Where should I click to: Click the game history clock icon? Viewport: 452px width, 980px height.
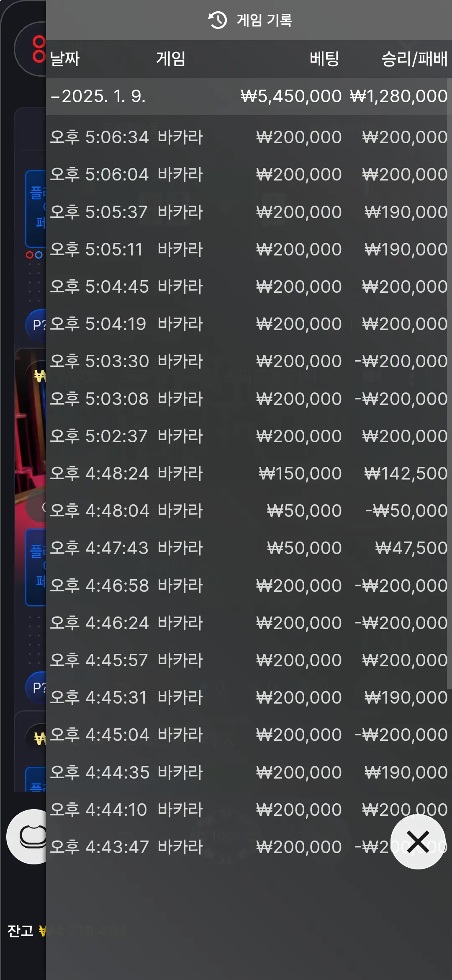(x=217, y=20)
